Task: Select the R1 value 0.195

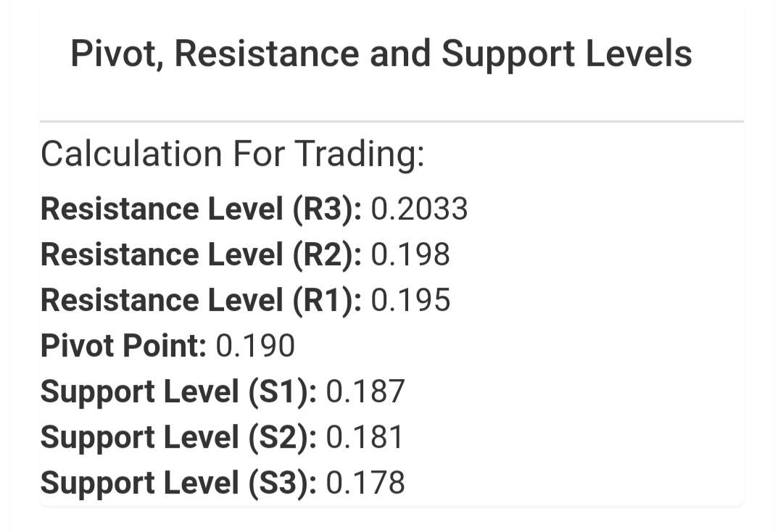Action: tap(410, 301)
